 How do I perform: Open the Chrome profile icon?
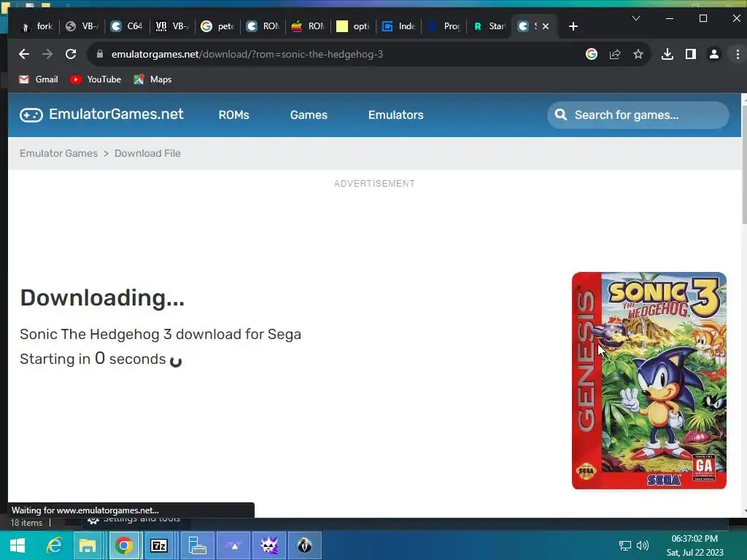tap(713, 54)
